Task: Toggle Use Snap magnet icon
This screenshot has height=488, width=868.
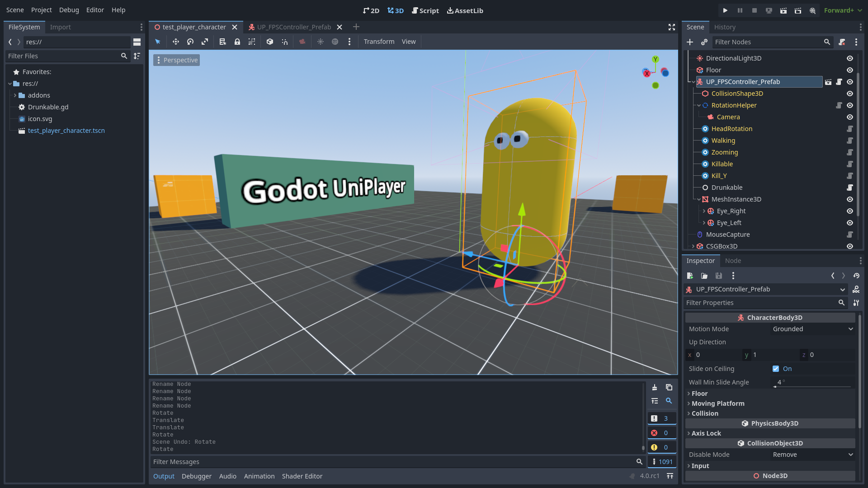Action: tap(284, 42)
